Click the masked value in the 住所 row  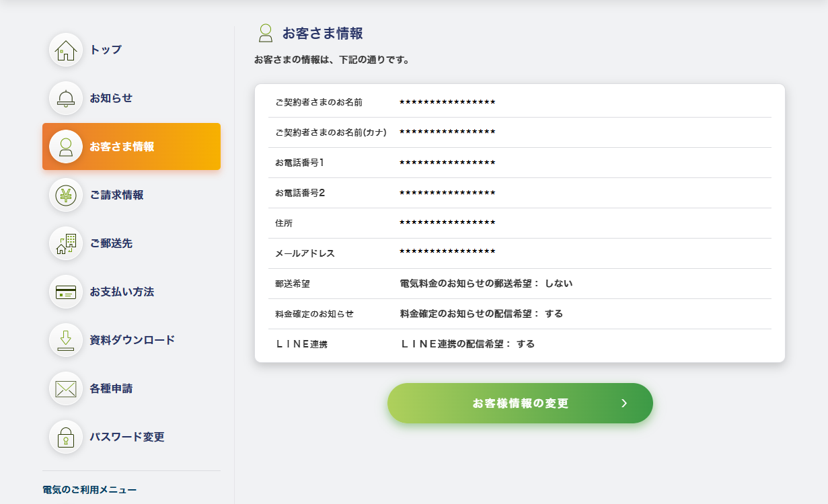click(x=447, y=222)
